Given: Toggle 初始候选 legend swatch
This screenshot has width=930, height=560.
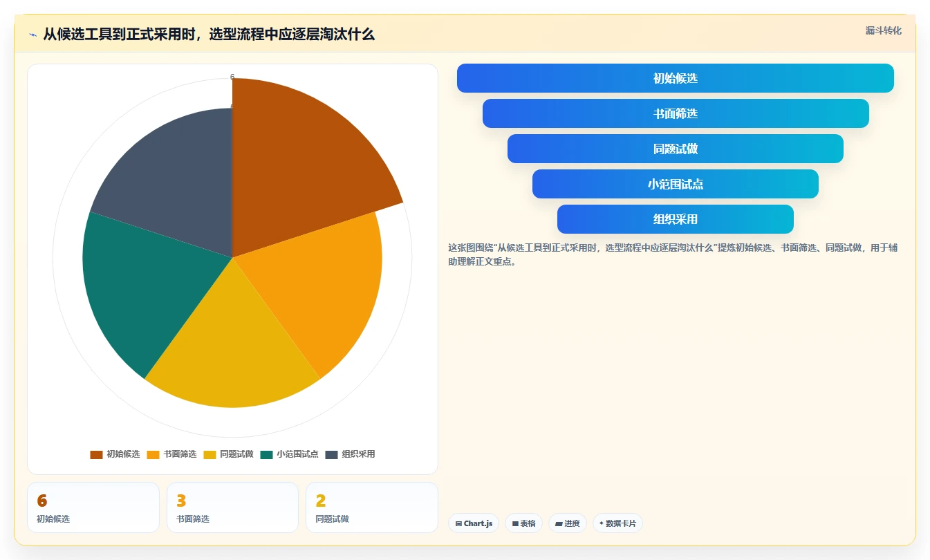Looking at the screenshot, I should (96, 454).
